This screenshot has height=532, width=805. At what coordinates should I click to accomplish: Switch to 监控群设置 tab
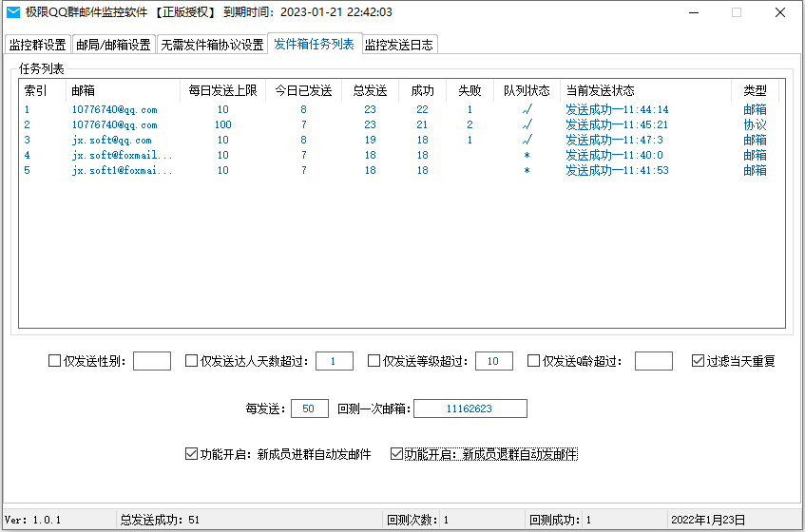tap(38, 45)
